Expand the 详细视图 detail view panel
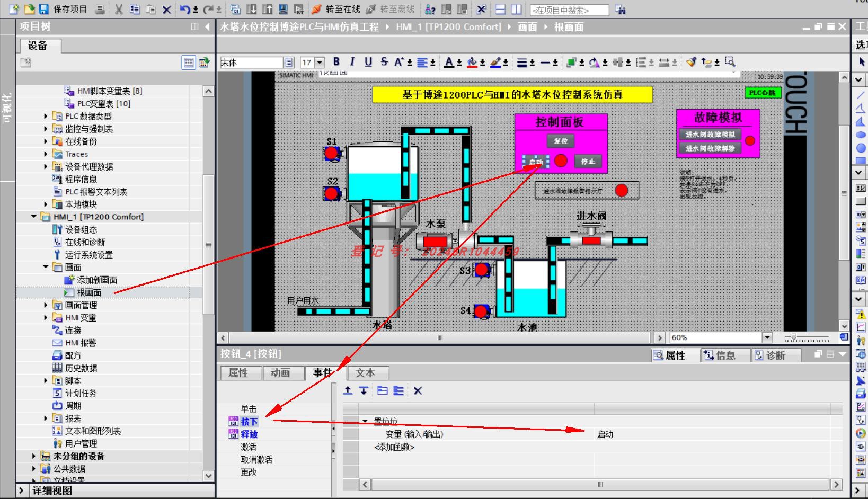Image resolution: width=868 pixels, height=499 pixels. pos(21,491)
